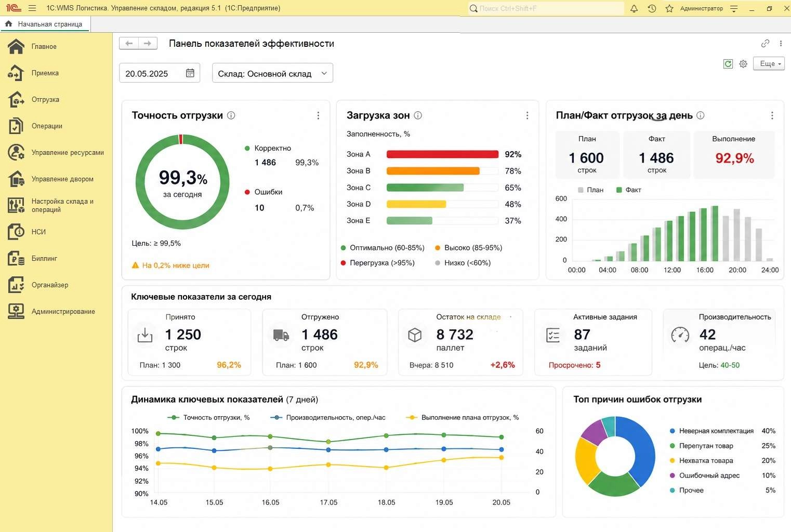Open the Отгрузка sidebar icon
The width and height of the screenshot is (791, 532).
click(x=16, y=100)
